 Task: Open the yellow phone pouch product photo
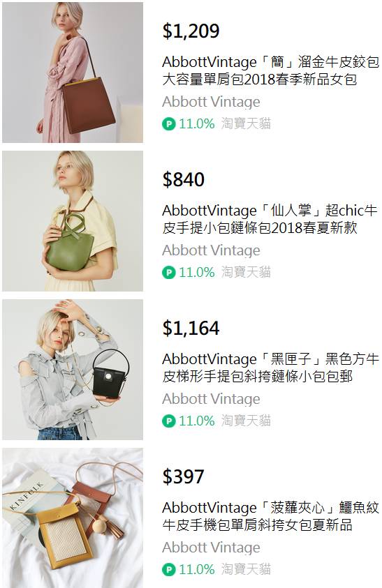click(73, 518)
